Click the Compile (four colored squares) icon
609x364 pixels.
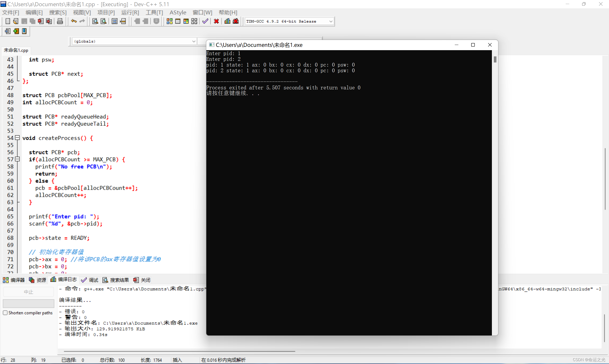169,21
